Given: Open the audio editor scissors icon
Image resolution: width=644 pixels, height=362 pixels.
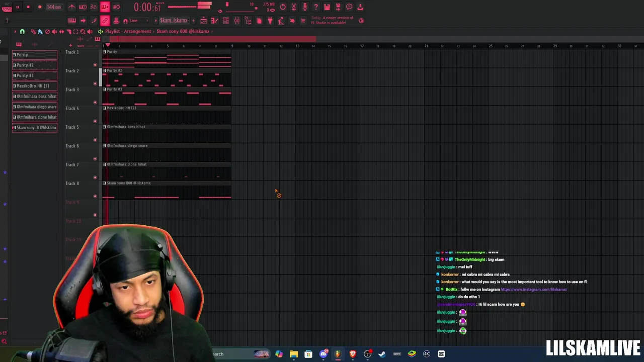Looking at the screenshot, I should [294, 7].
